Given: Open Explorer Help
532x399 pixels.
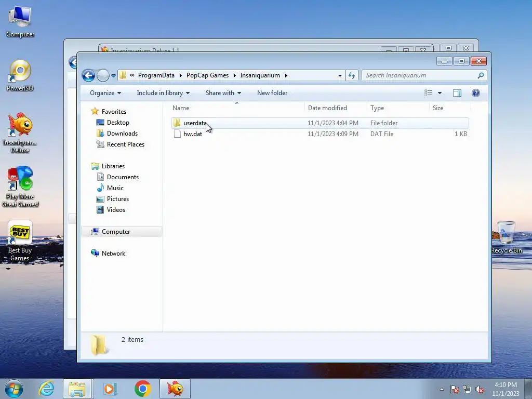Looking at the screenshot, I should 476,93.
